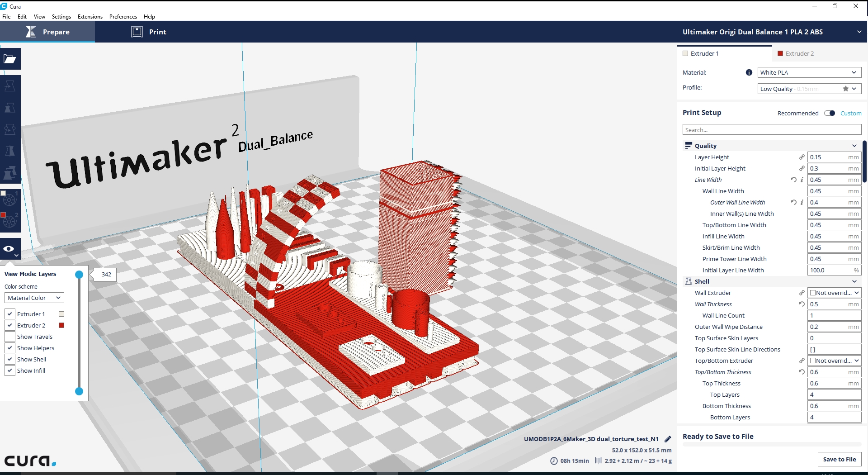Reset Wall Thickness with the revert arrow
Screen dimensions: 868x475
[x=802, y=304]
